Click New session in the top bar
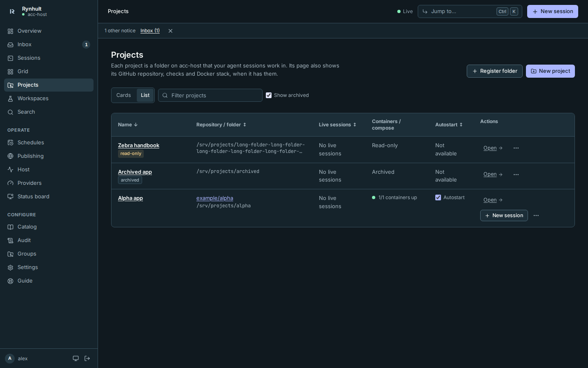This screenshot has width=588, height=368. pos(552,11)
